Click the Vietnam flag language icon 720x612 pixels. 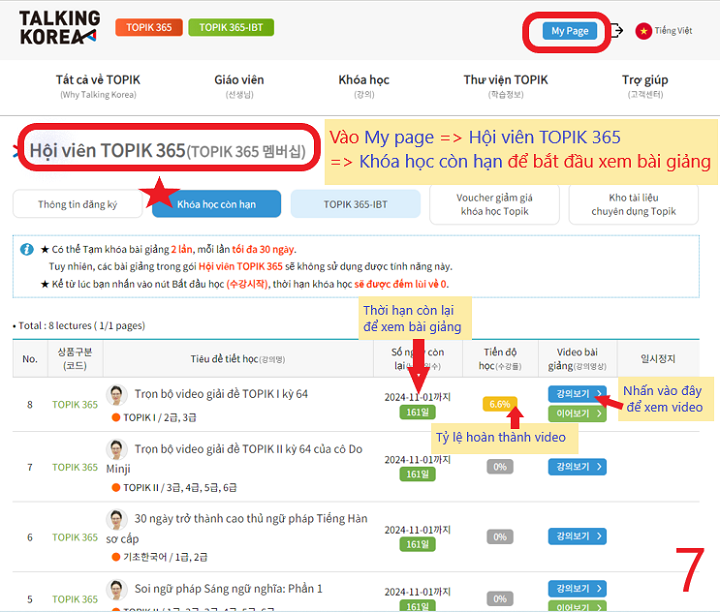coord(643,31)
